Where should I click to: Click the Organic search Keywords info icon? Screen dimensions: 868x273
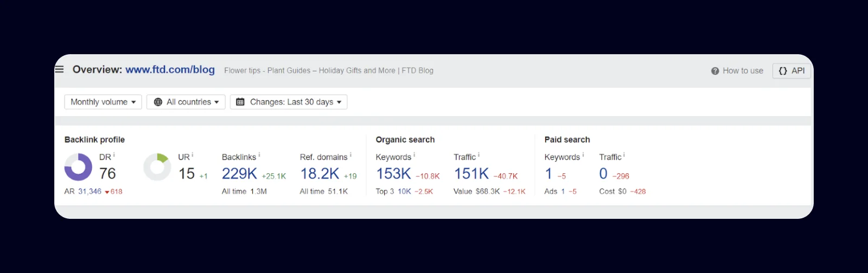click(414, 155)
